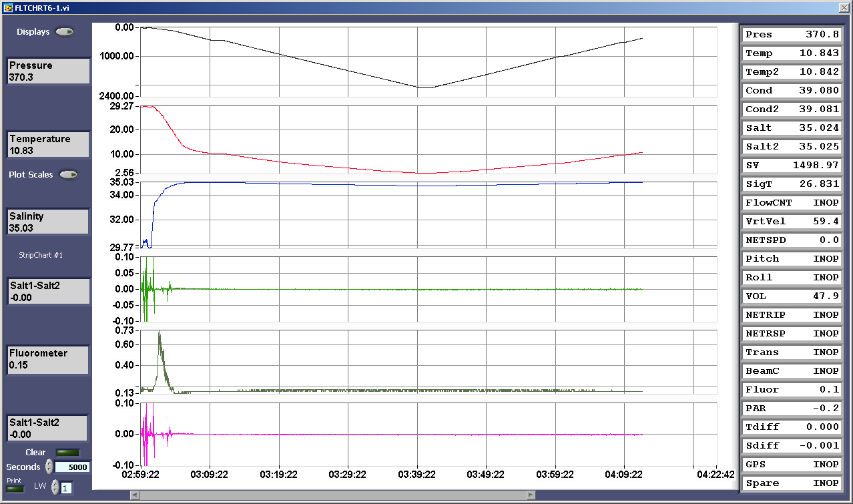Toggle the Plot Scales switch

(69, 175)
